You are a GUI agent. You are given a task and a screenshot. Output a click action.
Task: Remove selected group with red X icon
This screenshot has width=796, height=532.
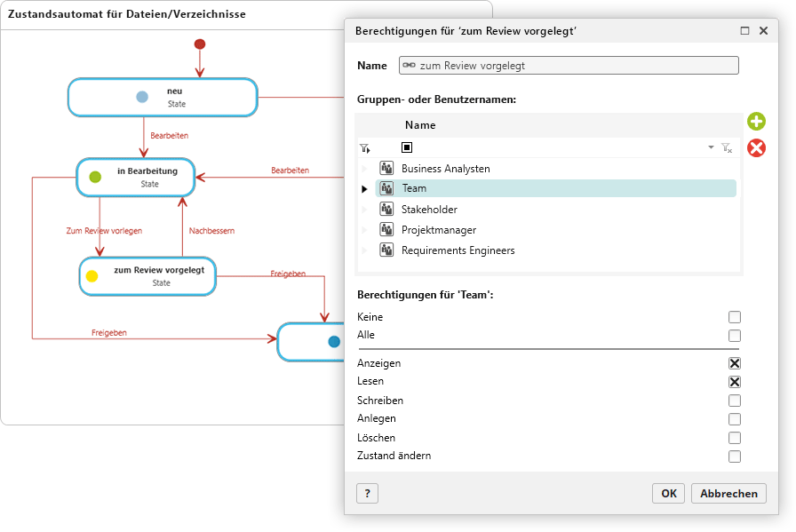tap(756, 148)
